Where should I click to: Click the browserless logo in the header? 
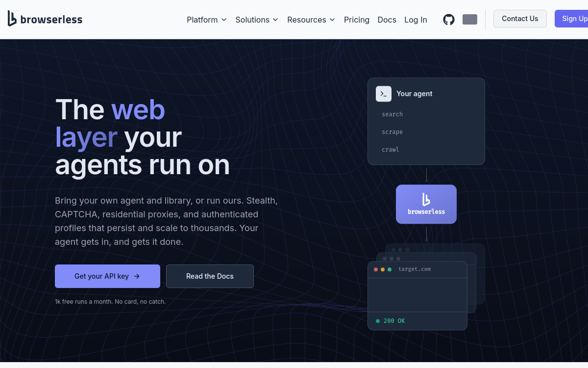[45, 19]
